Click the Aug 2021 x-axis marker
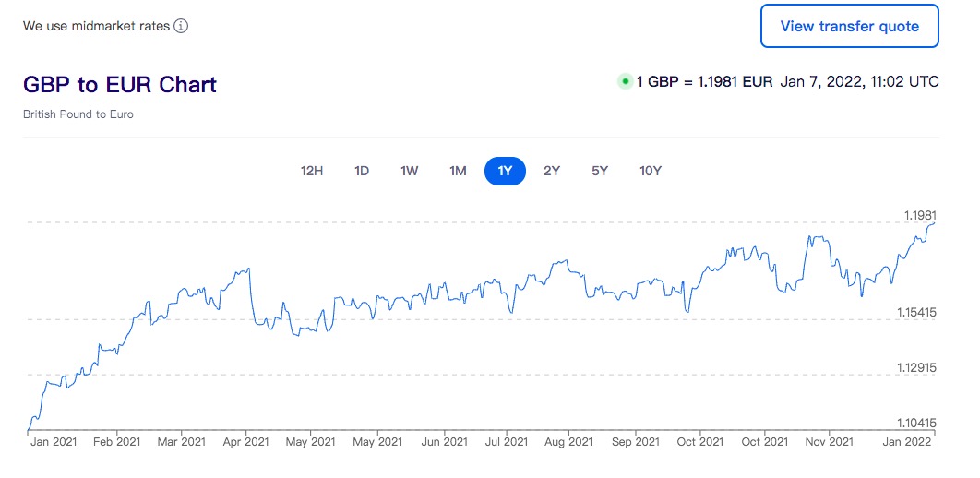Screen dimensions: 980x478 coord(568,442)
